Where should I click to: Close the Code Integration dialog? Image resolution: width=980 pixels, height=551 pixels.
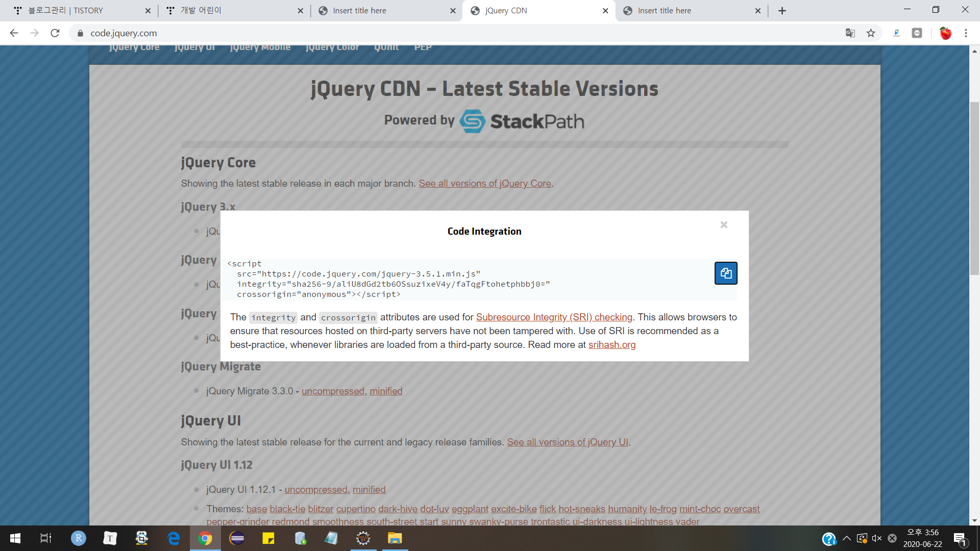724,225
